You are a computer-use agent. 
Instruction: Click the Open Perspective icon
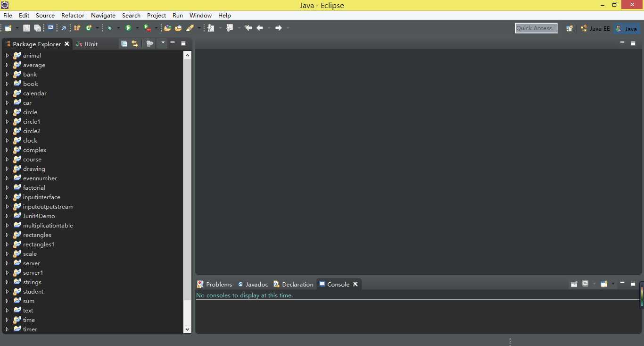(x=570, y=28)
